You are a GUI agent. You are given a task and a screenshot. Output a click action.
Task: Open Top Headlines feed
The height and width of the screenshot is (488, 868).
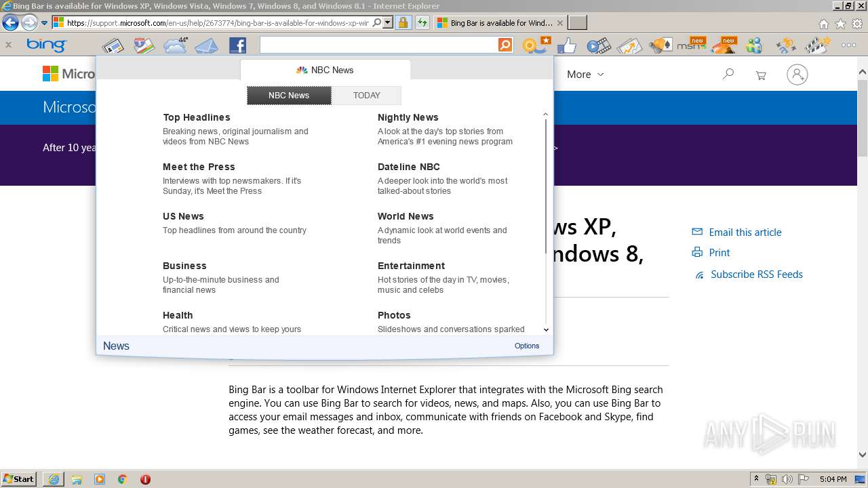(x=197, y=117)
